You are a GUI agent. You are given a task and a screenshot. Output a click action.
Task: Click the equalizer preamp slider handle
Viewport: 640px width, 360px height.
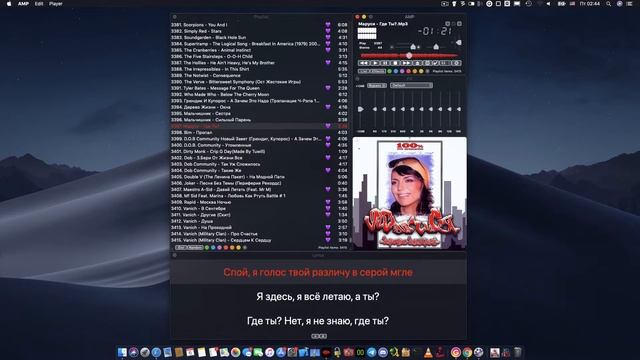pos(360,109)
